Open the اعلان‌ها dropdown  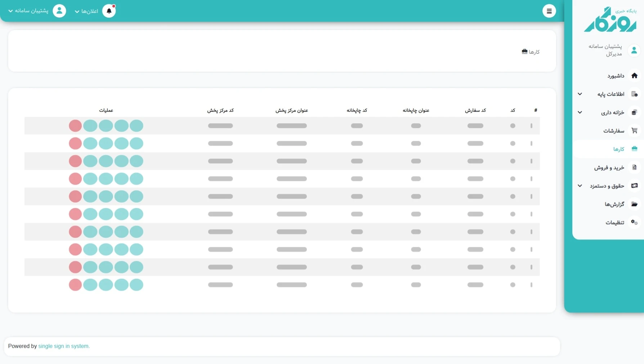(86, 11)
